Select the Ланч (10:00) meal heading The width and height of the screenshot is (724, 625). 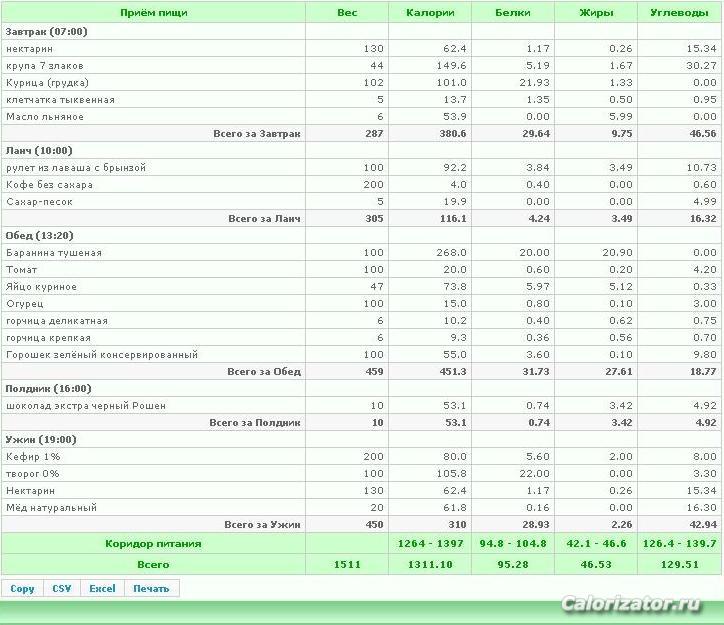click(39, 150)
